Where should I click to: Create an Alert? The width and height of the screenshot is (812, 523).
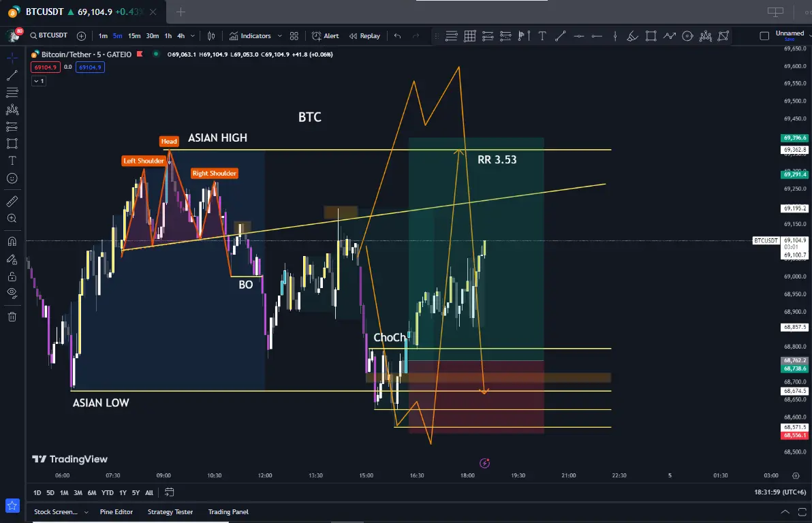(x=325, y=35)
